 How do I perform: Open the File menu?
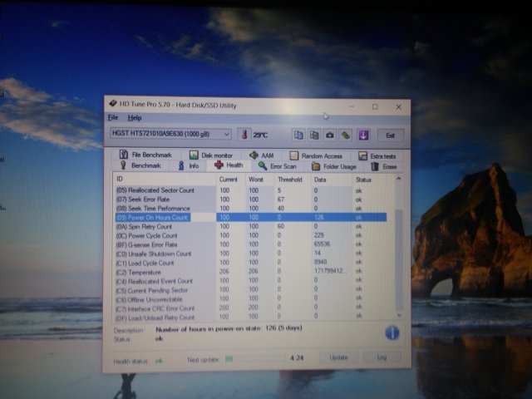click(113, 118)
